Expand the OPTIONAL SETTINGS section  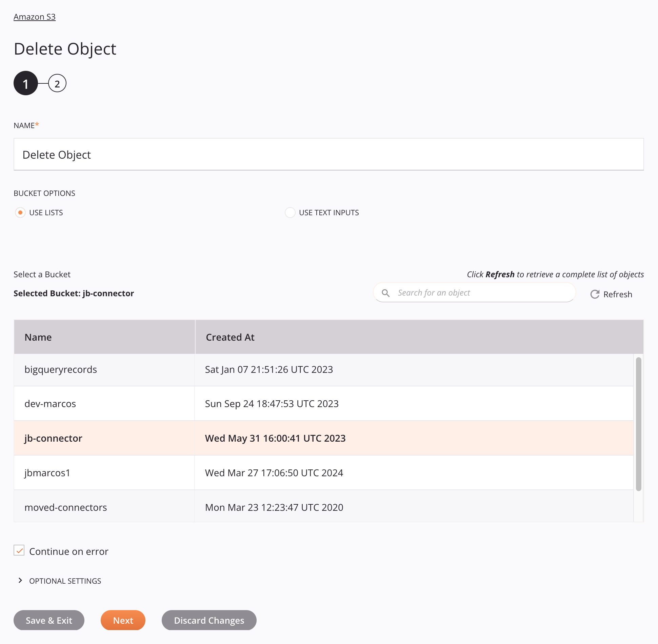tap(57, 581)
